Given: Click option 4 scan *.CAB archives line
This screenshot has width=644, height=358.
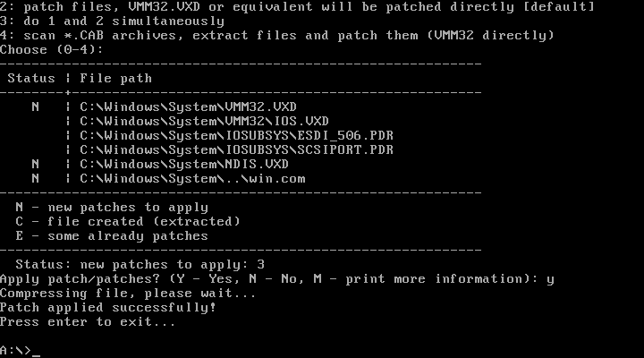Looking at the screenshot, I should click(277, 35).
